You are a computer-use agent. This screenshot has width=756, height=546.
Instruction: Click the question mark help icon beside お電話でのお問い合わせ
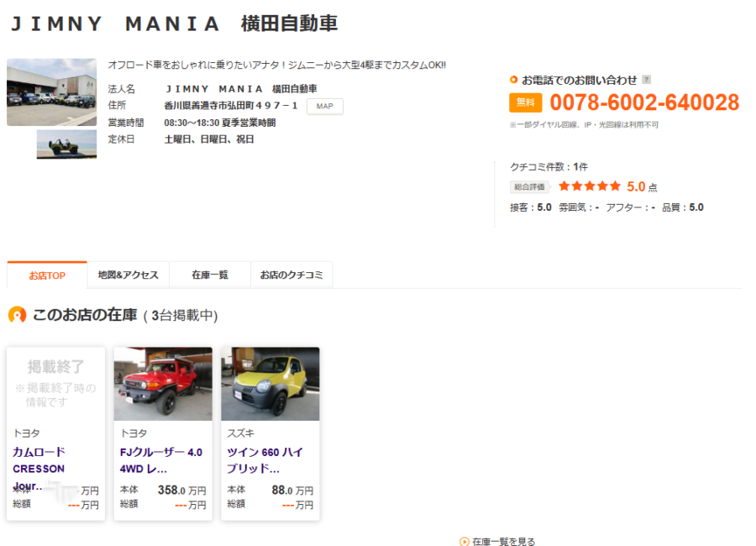point(647,80)
